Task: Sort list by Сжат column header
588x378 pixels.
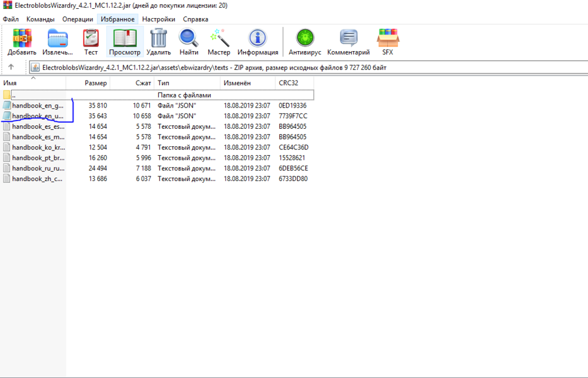Action: point(132,83)
